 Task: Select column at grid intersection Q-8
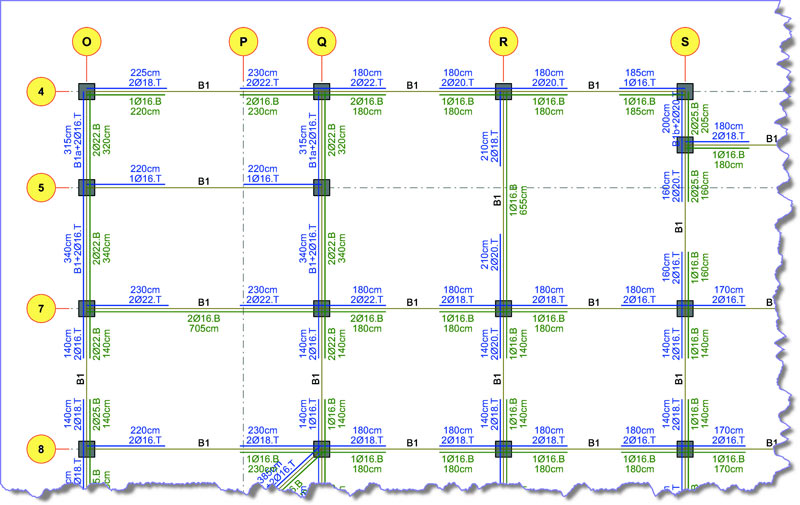coord(321,448)
